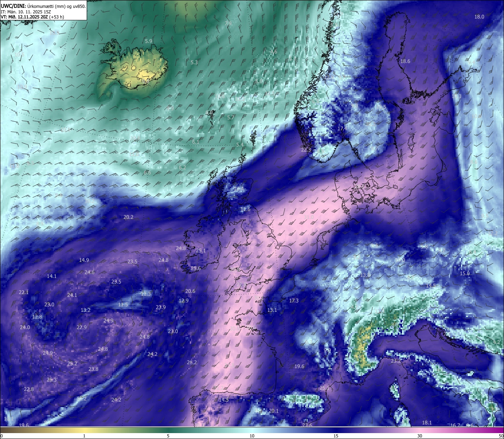Image resolution: width=504 pixels, height=439 pixels.
Task: Click the value 24.1 in the Atlantic swirl
Action: coord(72,295)
